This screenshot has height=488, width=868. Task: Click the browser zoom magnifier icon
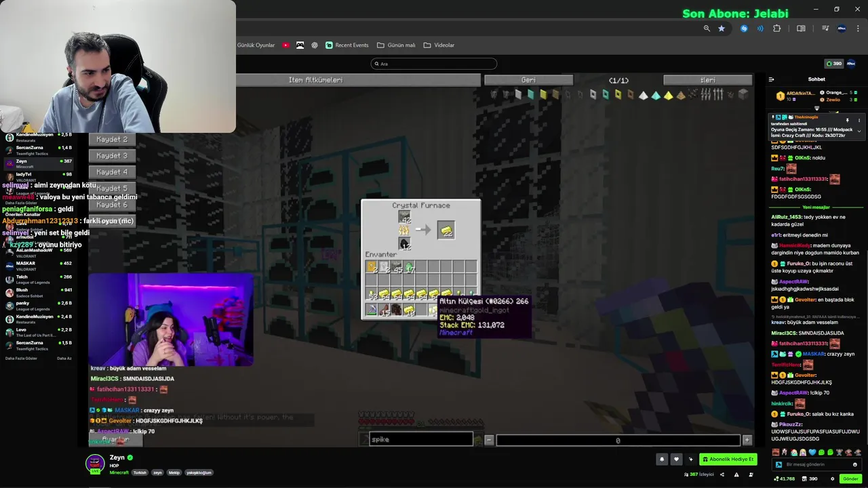(707, 28)
